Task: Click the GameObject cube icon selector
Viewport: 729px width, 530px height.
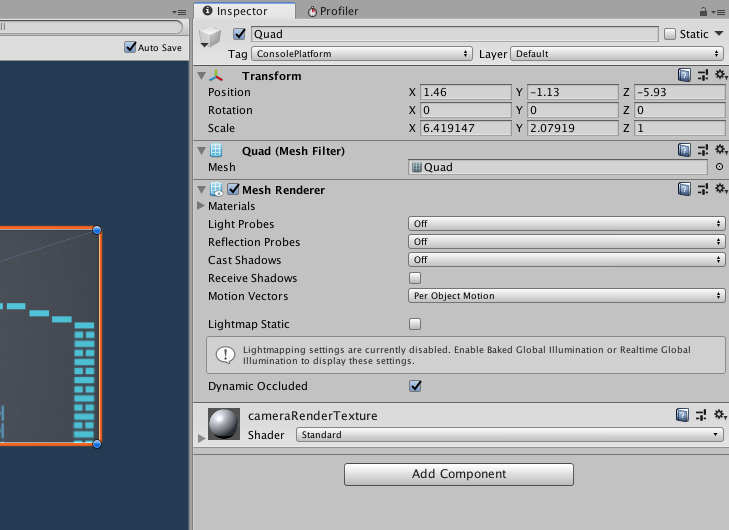Action: click(x=210, y=37)
